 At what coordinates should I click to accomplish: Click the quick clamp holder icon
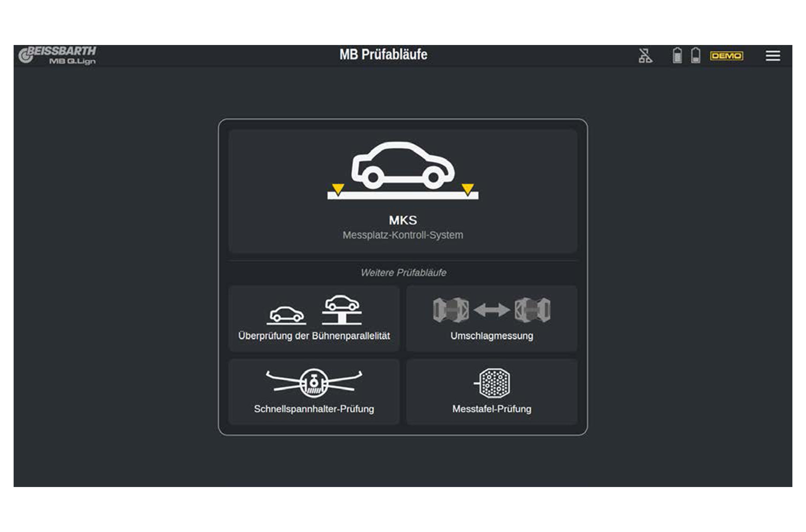313,383
